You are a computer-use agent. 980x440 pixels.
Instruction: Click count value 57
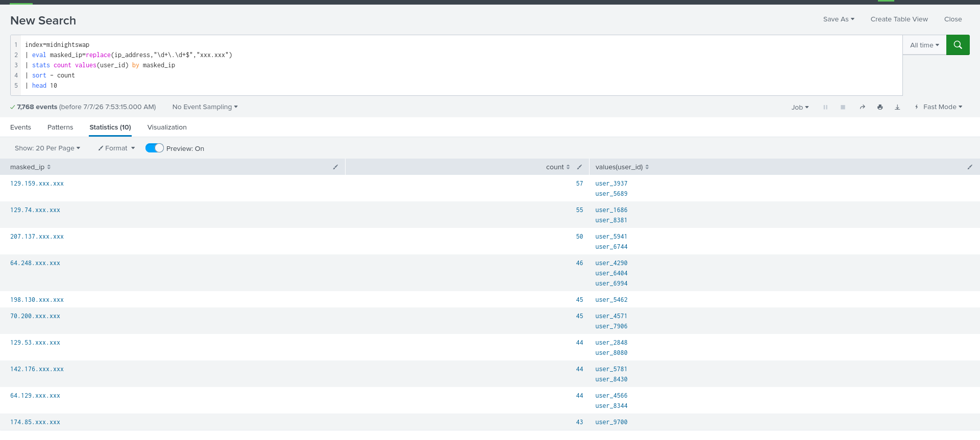pyautogui.click(x=579, y=184)
